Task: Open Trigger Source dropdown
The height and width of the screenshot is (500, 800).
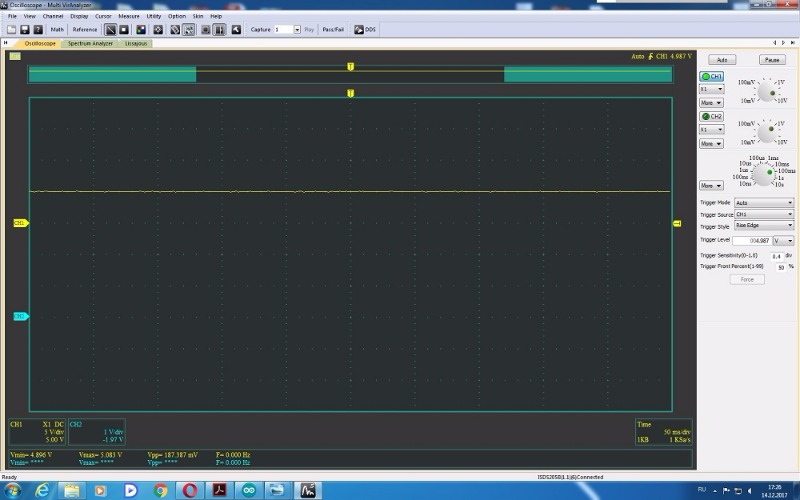Action: 764,214
